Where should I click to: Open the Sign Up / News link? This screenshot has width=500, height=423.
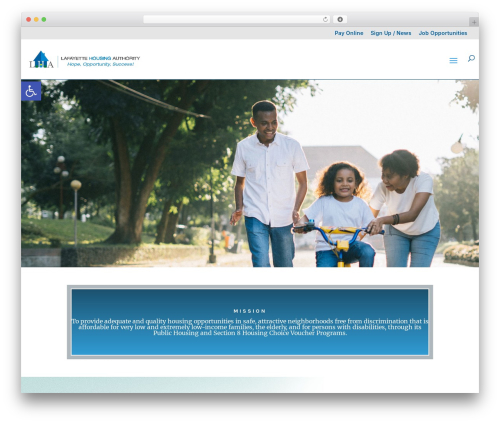click(391, 33)
